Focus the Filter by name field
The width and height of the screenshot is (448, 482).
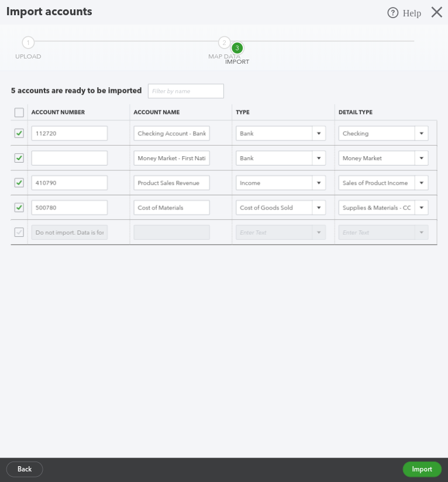186,91
